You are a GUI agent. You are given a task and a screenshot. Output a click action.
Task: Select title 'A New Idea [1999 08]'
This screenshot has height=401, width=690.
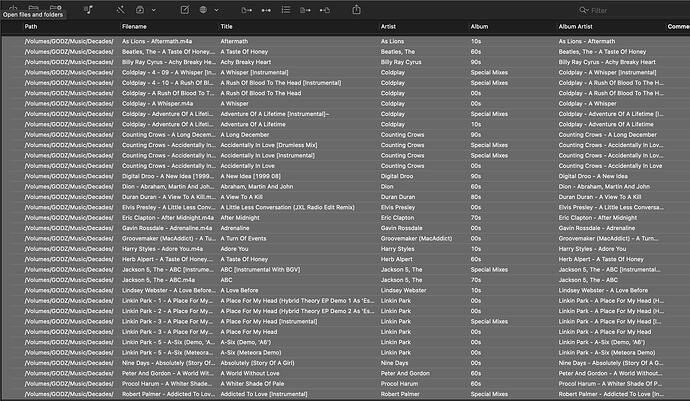250,176
